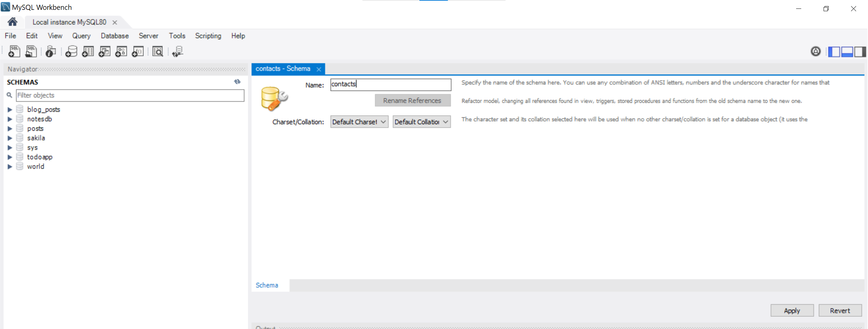Open the Scripting menu
Image resolution: width=868 pixels, height=329 pixels.
[208, 36]
